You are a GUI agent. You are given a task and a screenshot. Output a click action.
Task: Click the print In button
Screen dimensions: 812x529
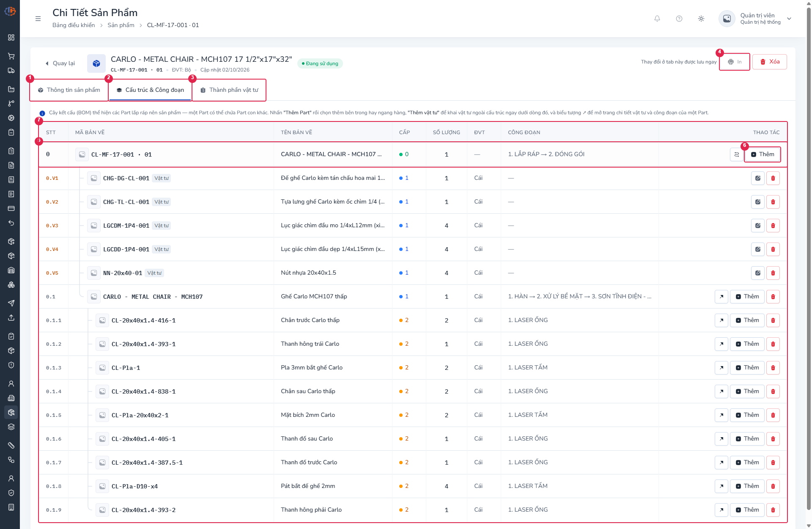(735, 62)
